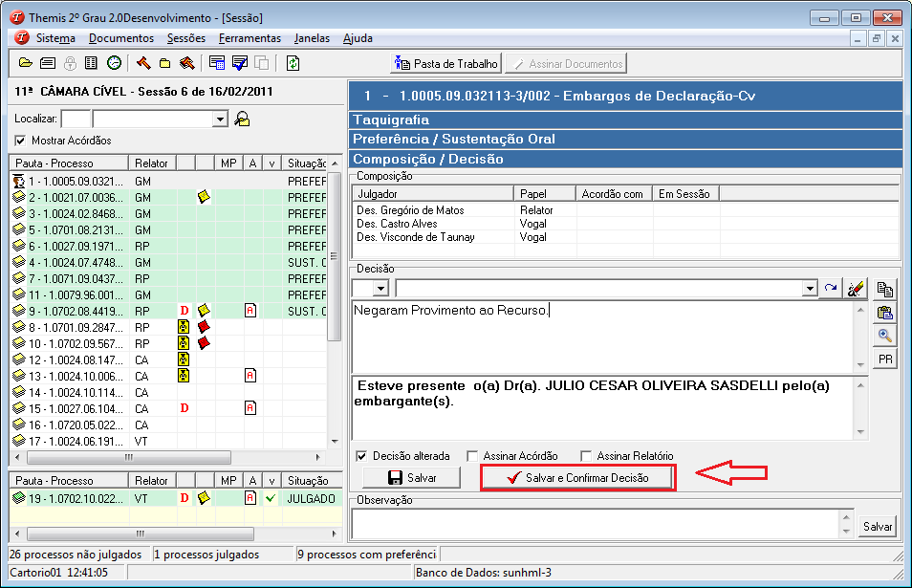The width and height of the screenshot is (912, 588).
Task: Click the window with calendar grid icon
Action: 217,63
